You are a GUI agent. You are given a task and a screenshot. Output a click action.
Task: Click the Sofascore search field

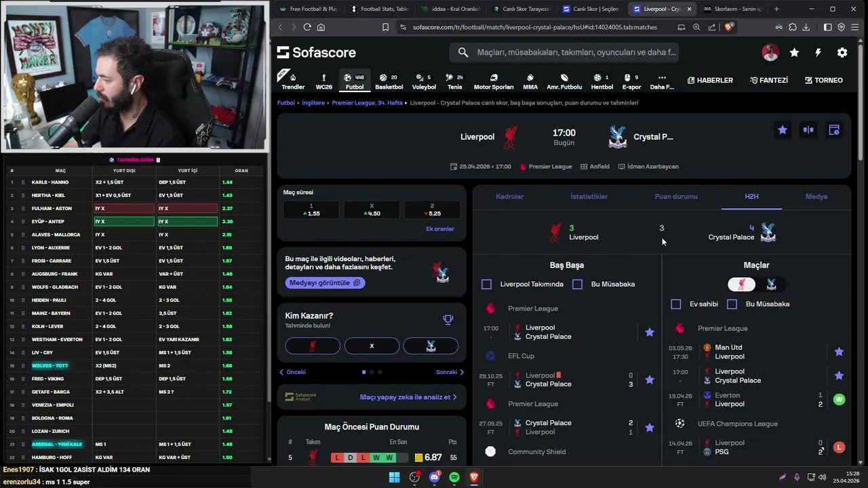564,52
